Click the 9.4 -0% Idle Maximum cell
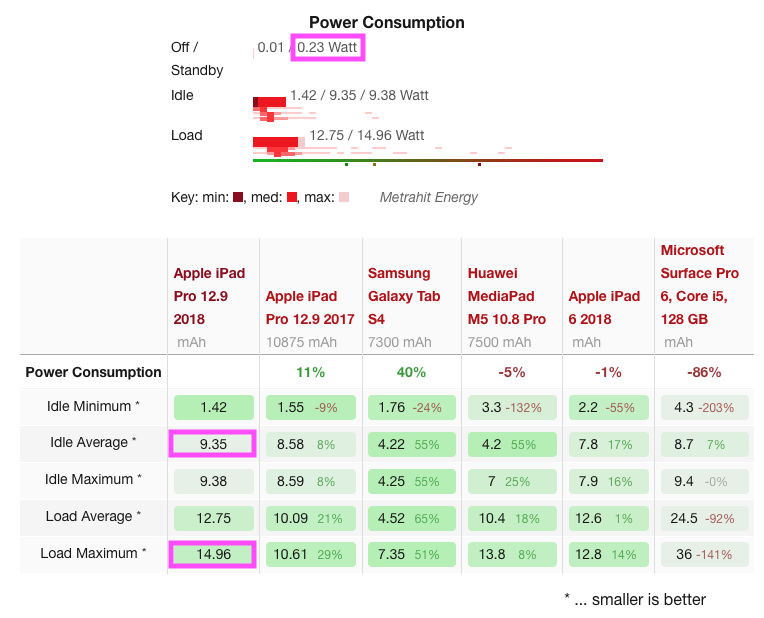764x618 pixels. tap(705, 481)
